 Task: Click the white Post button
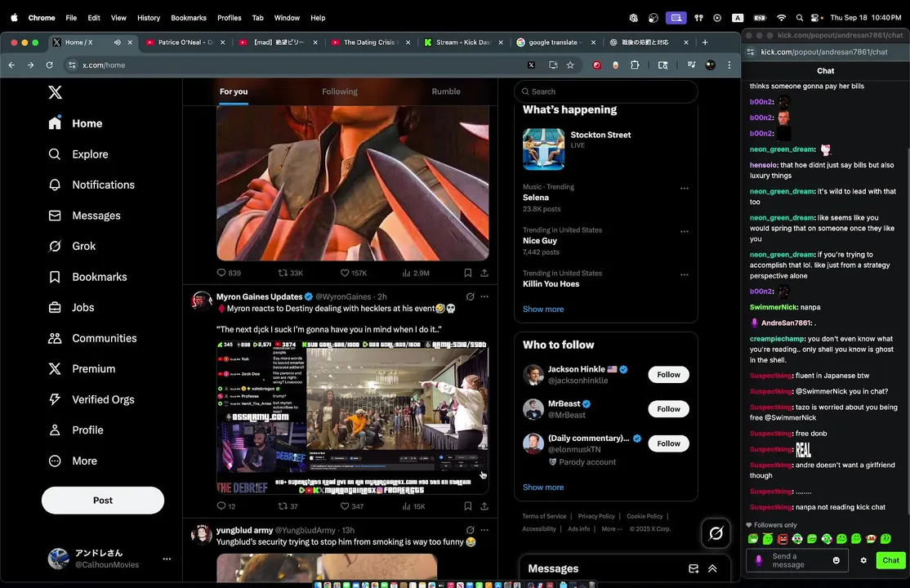tap(103, 501)
